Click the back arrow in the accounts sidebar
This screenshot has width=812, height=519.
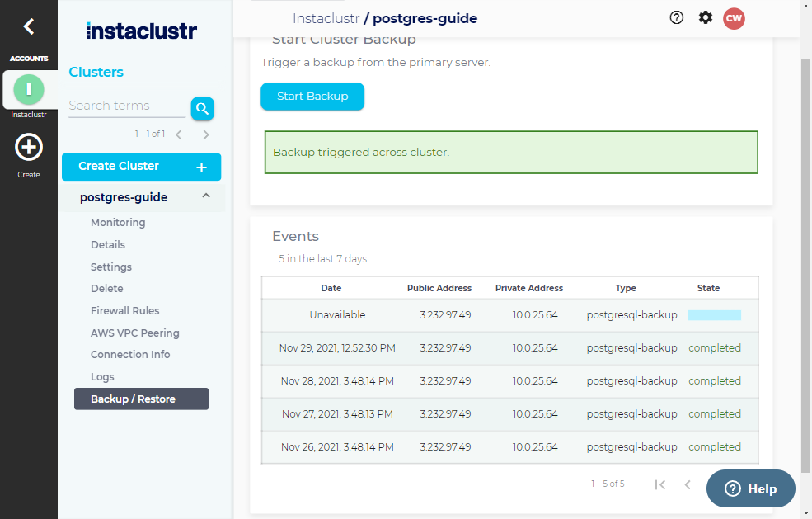pyautogui.click(x=29, y=26)
